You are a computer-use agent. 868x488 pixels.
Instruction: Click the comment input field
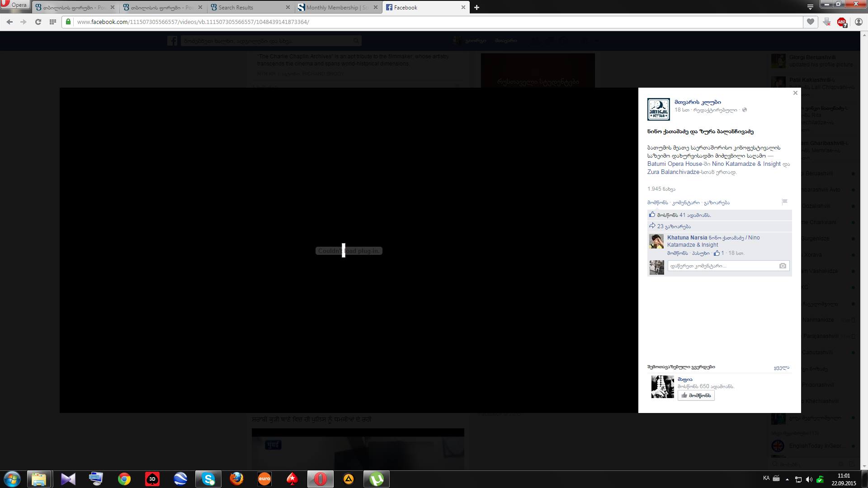coord(722,266)
